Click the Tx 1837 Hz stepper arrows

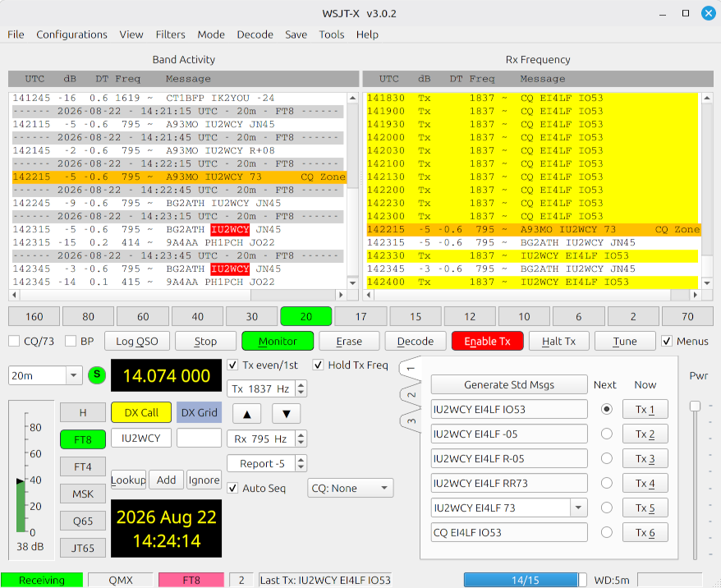(x=301, y=389)
